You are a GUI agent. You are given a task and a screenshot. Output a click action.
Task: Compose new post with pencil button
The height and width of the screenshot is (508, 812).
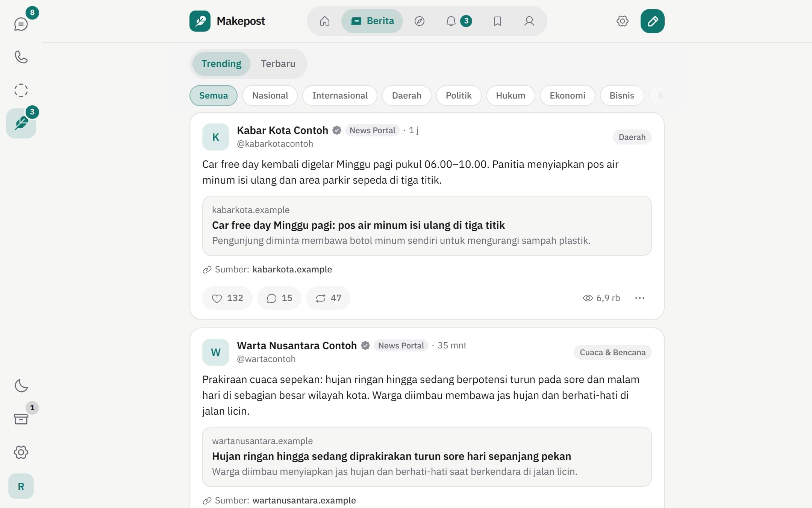pyautogui.click(x=653, y=21)
